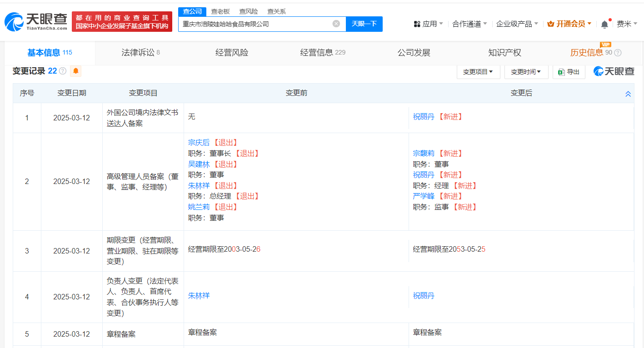644x348 pixels.
Task: Select the 基本信息 tab
Action: point(50,53)
